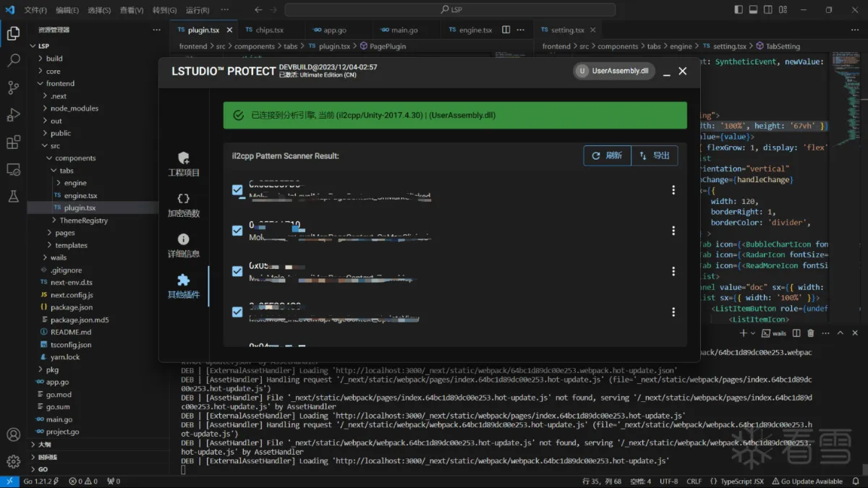Open the Explorer view in activity bar
The width and height of the screenshot is (868, 488).
[x=13, y=33]
